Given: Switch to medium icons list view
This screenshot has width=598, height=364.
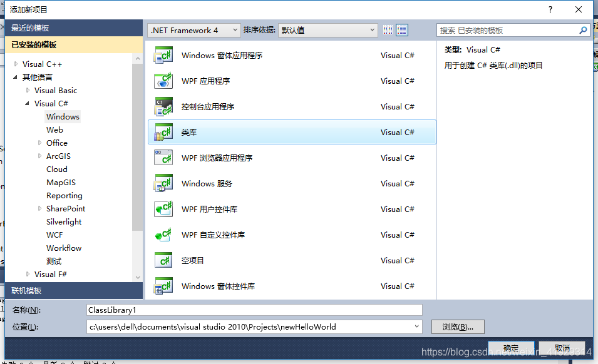Looking at the screenshot, I should click(x=401, y=29).
